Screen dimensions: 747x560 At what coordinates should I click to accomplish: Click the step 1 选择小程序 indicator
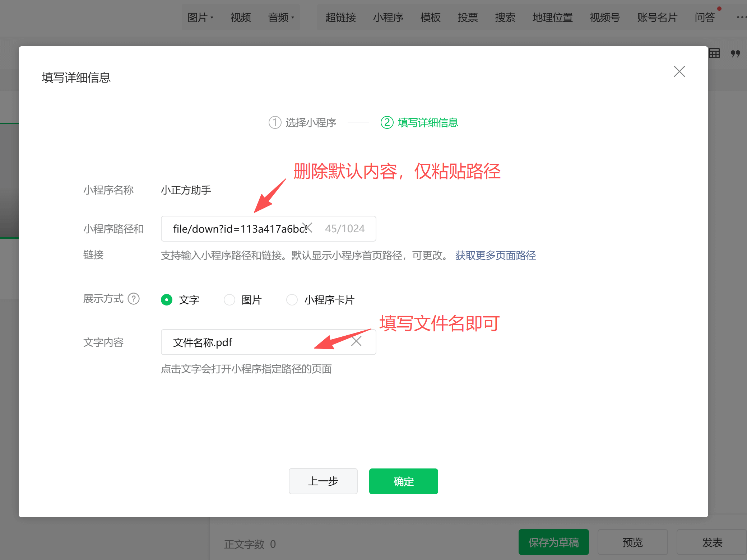click(x=302, y=122)
